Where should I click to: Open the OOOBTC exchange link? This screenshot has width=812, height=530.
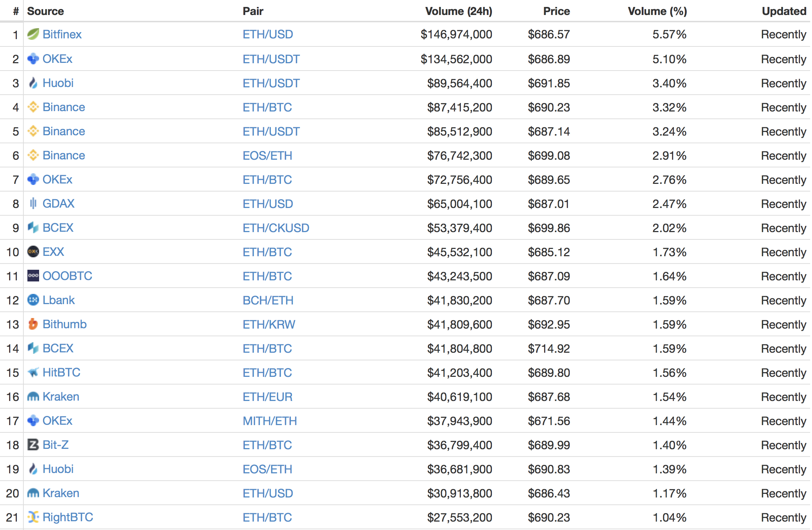click(68, 276)
